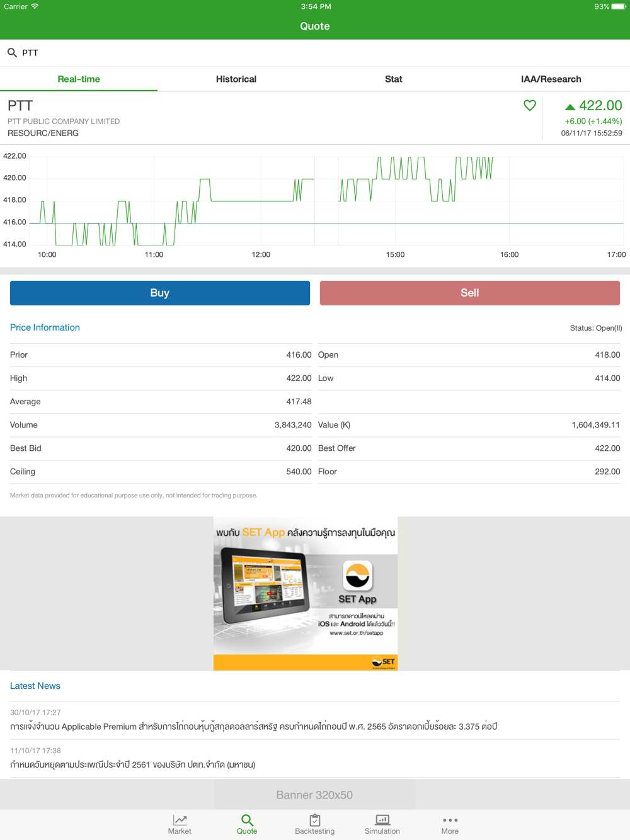The width and height of the screenshot is (630, 840).
Task: Tap the Banner 320x50 placeholder
Action: point(315,795)
